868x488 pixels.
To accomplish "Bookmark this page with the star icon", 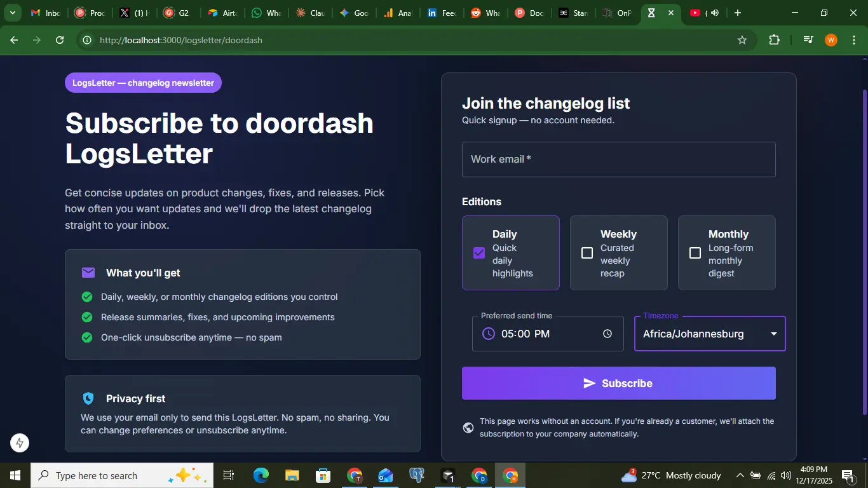I will pyautogui.click(x=742, y=40).
